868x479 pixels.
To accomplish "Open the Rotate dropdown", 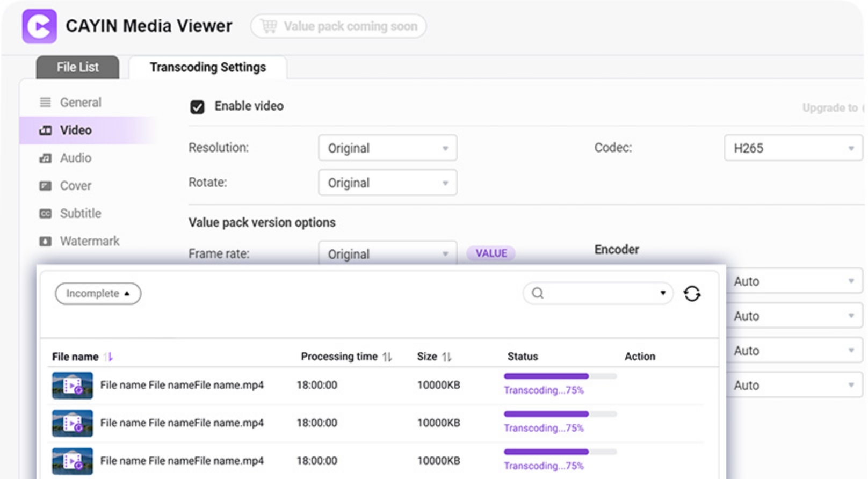I will pyautogui.click(x=387, y=183).
